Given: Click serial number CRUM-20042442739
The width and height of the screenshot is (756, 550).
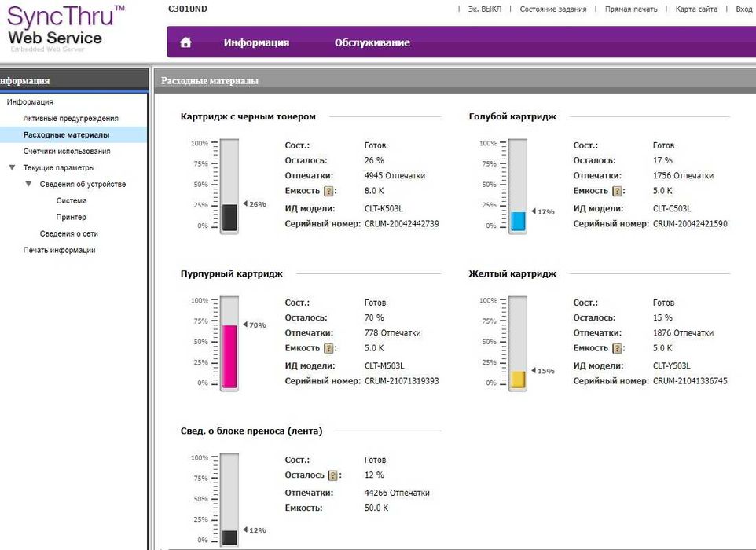Looking at the screenshot, I should coord(402,224).
